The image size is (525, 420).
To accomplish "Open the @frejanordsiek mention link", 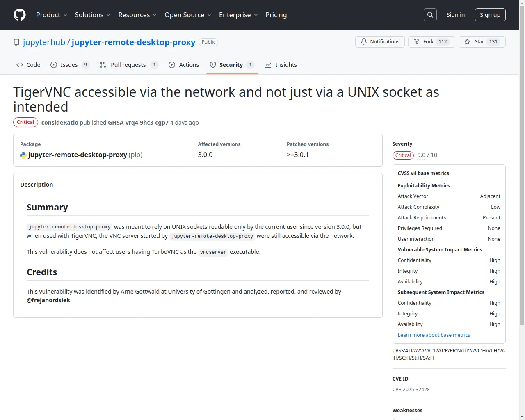I will pos(48,300).
